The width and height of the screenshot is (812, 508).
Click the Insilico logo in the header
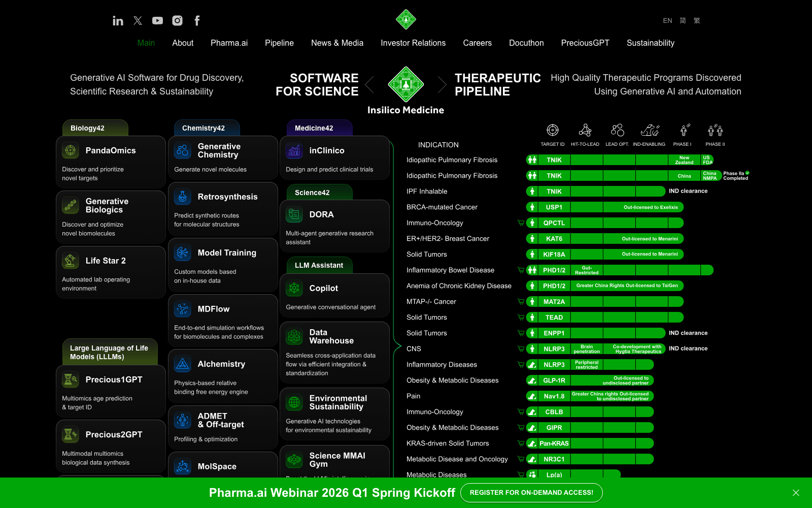pyautogui.click(x=406, y=19)
